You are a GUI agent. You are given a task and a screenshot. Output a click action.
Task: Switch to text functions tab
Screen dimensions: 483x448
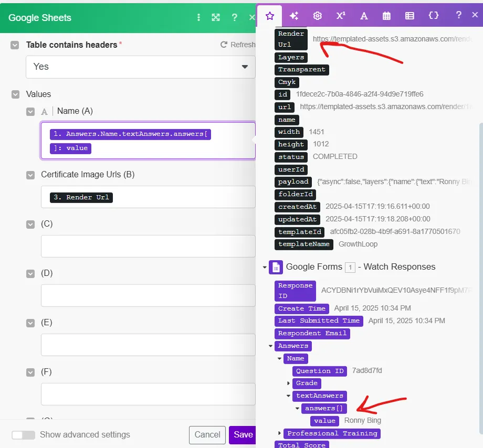[364, 16]
